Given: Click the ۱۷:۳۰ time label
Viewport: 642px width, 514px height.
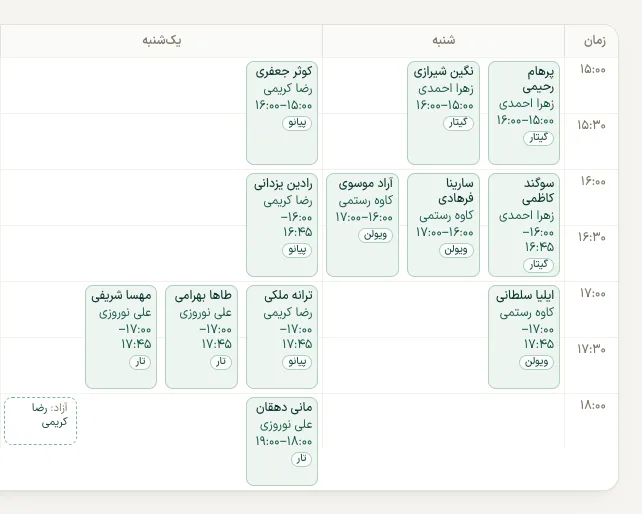Looking at the screenshot, I should click(x=591, y=349).
